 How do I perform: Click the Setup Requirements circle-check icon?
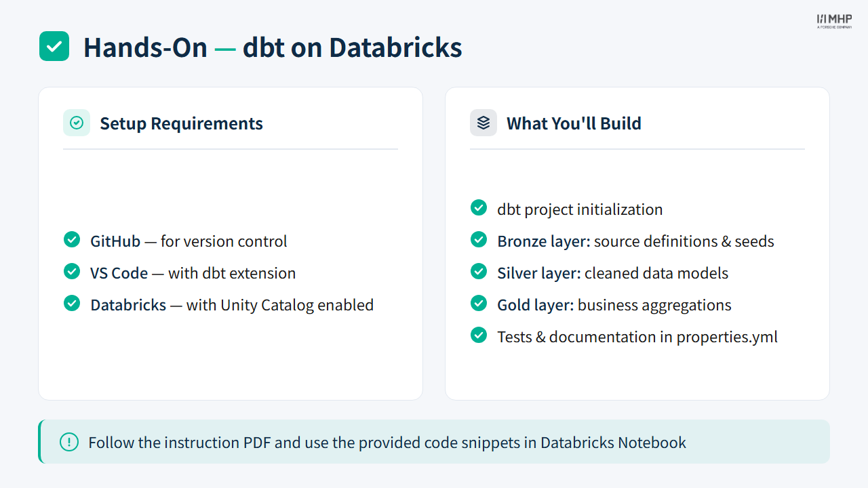(x=77, y=123)
